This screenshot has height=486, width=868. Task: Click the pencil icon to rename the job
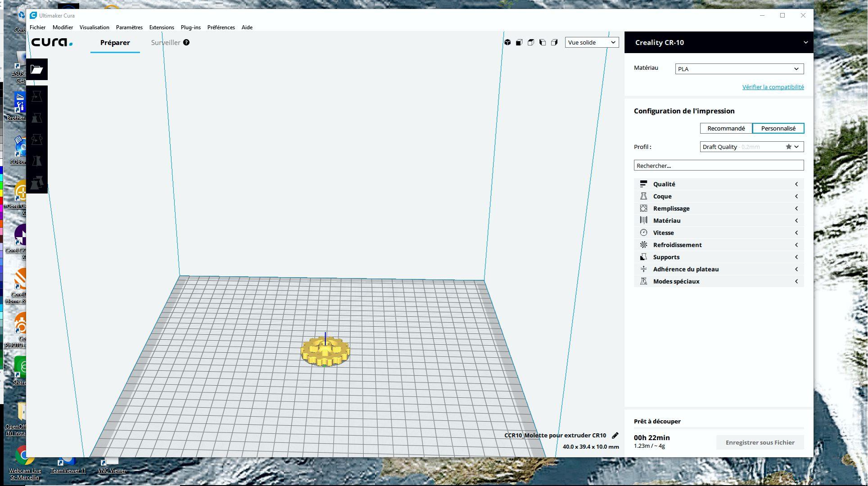[615, 435]
